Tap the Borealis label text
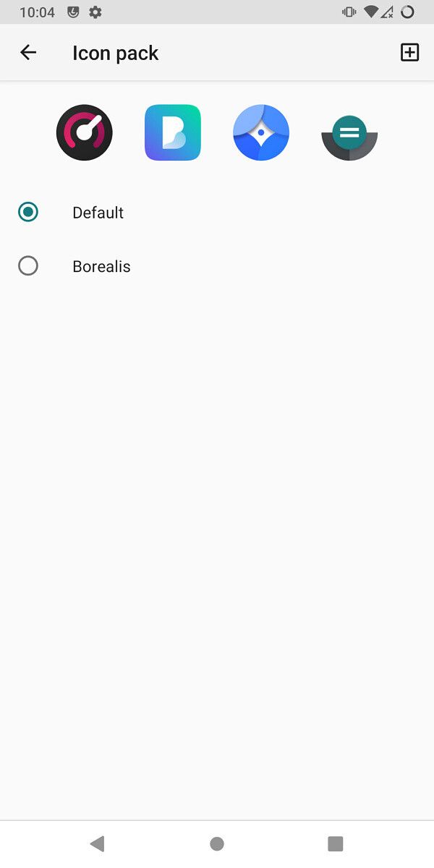 [x=101, y=265]
